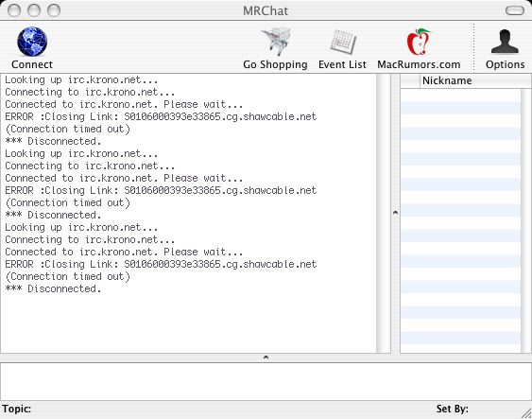Open Go Shopping cart icon

pos(276,42)
